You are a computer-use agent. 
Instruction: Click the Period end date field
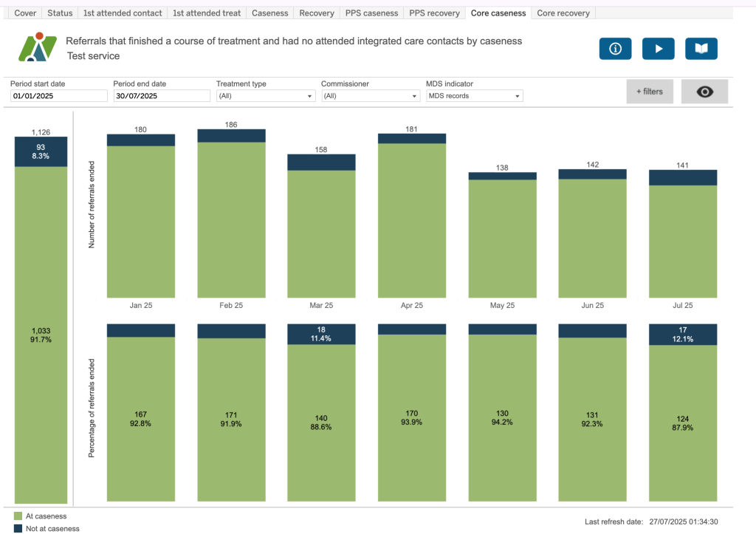pyautogui.click(x=162, y=96)
